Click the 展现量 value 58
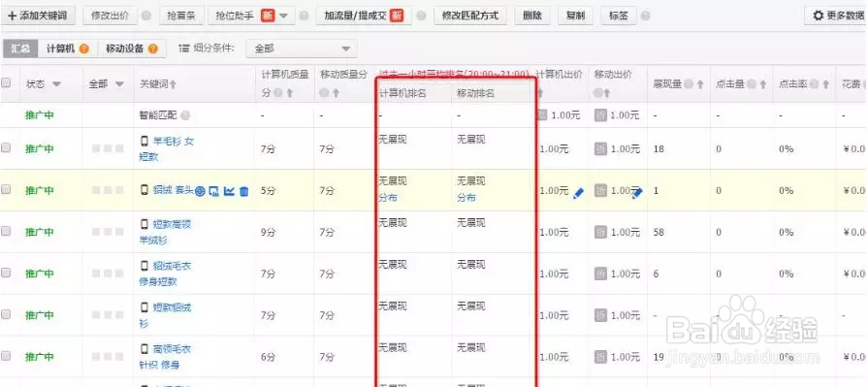Screen dimensions: 868x387 tap(659, 232)
